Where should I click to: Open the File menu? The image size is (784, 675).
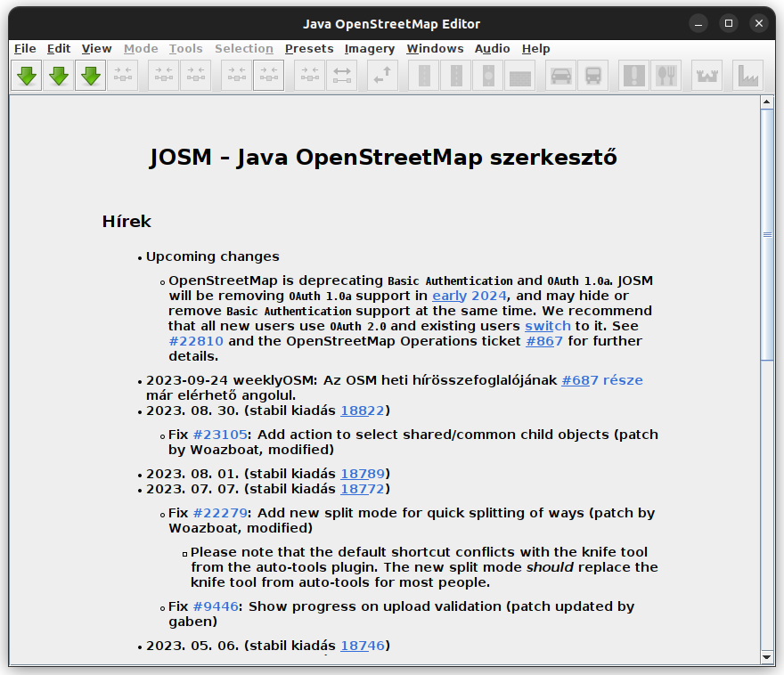point(25,48)
